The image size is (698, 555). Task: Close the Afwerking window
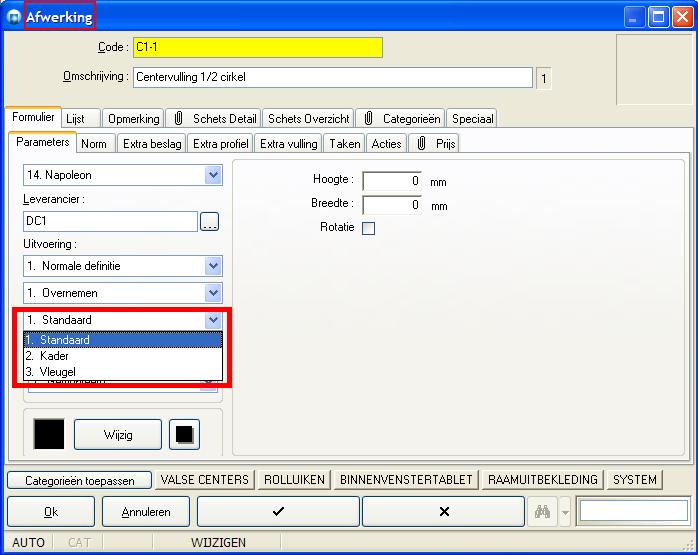point(682,17)
